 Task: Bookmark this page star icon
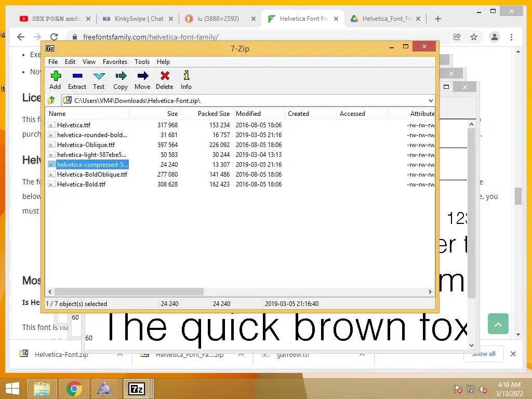[474, 37]
